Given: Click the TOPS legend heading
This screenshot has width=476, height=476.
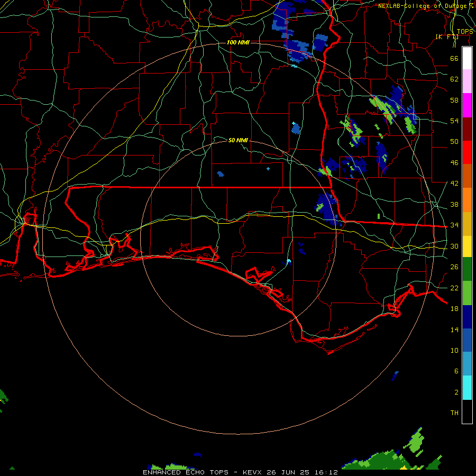Looking at the screenshot, I should (465, 32).
